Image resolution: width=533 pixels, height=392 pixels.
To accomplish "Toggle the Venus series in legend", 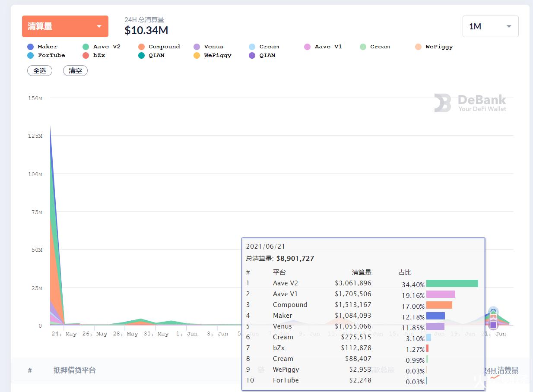I will pos(213,47).
